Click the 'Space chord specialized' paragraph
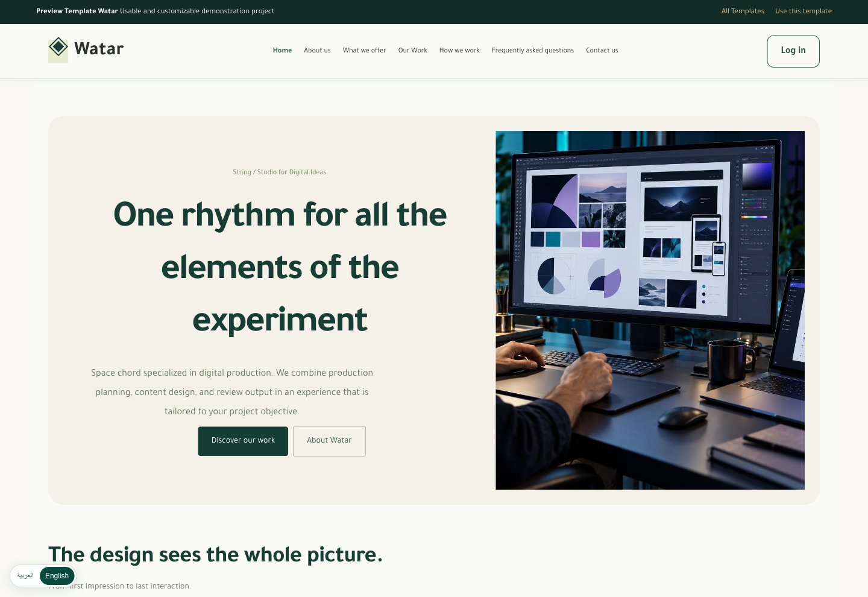 232,392
